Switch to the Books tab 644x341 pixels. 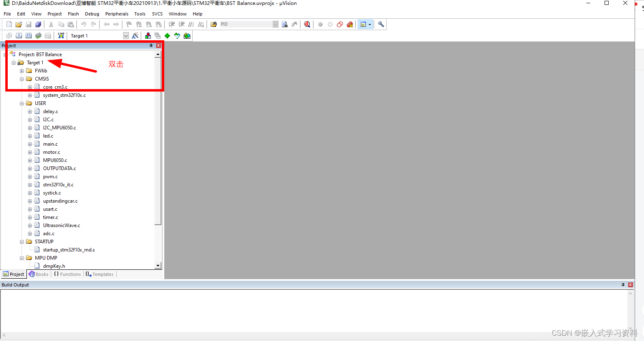[x=39, y=274]
